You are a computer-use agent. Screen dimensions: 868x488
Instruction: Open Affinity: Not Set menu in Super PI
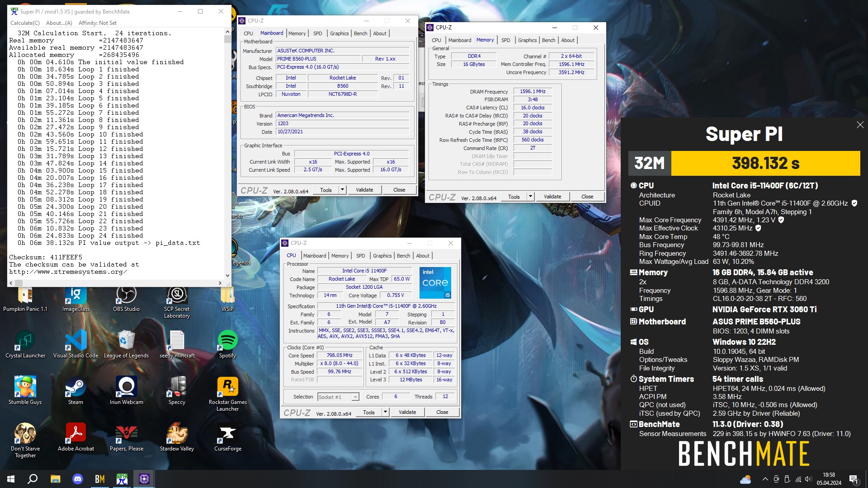coord(98,23)
